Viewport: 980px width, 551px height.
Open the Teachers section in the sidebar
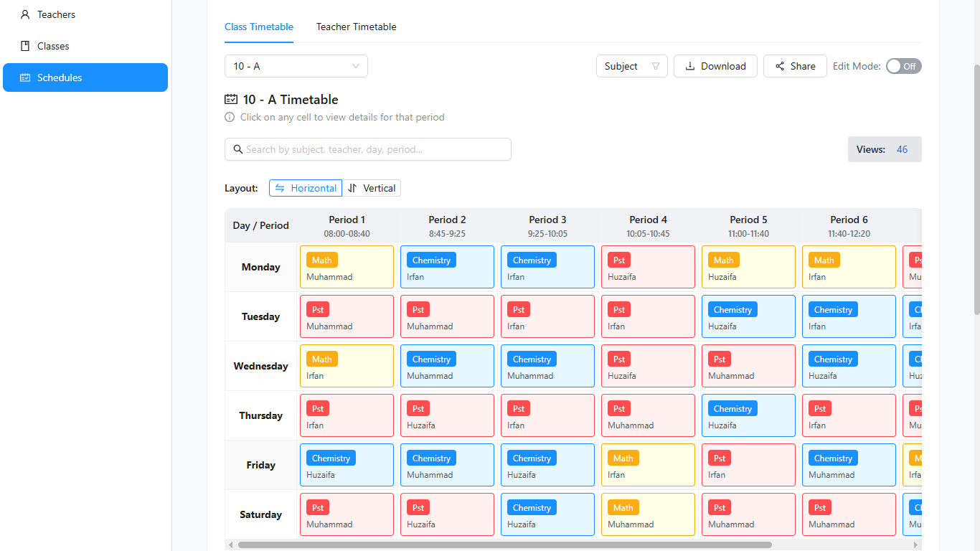pyautogui.click(x=54, y=14)
